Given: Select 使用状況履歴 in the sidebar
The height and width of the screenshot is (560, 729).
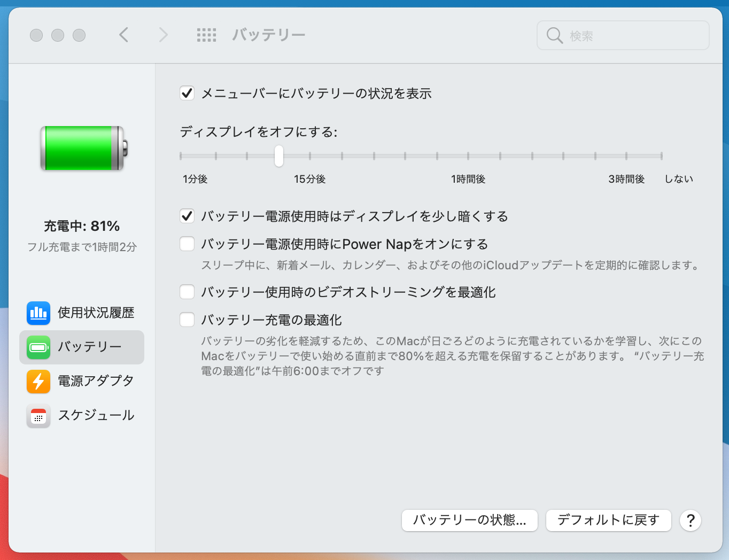Looking at the screenshot, I should 82,313.
